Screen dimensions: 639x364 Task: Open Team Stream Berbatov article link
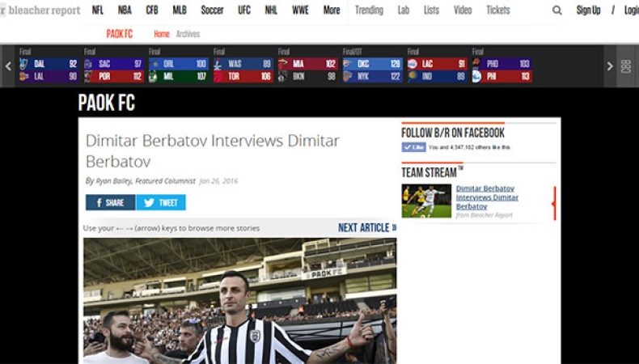pos(487,197)
